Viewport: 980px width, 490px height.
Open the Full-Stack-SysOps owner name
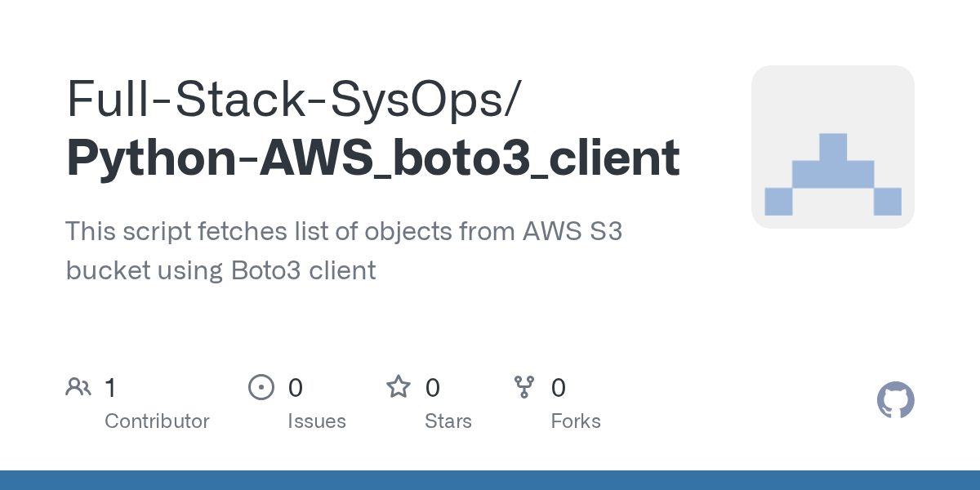point(291,99)
